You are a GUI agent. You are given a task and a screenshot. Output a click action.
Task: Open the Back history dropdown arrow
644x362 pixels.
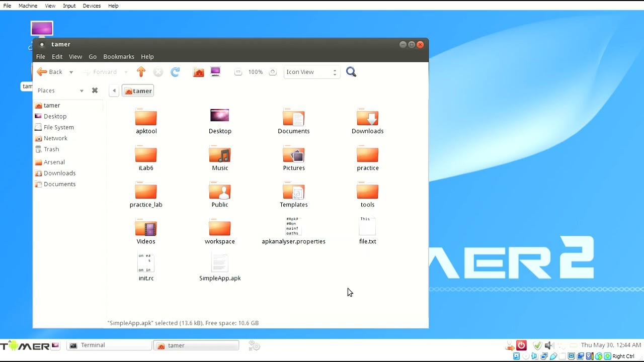pyautogui.click(x=71, y=72)
